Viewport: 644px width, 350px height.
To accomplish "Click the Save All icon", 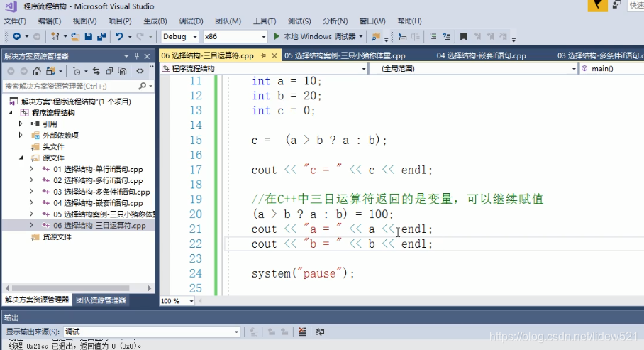I will 101,37.
